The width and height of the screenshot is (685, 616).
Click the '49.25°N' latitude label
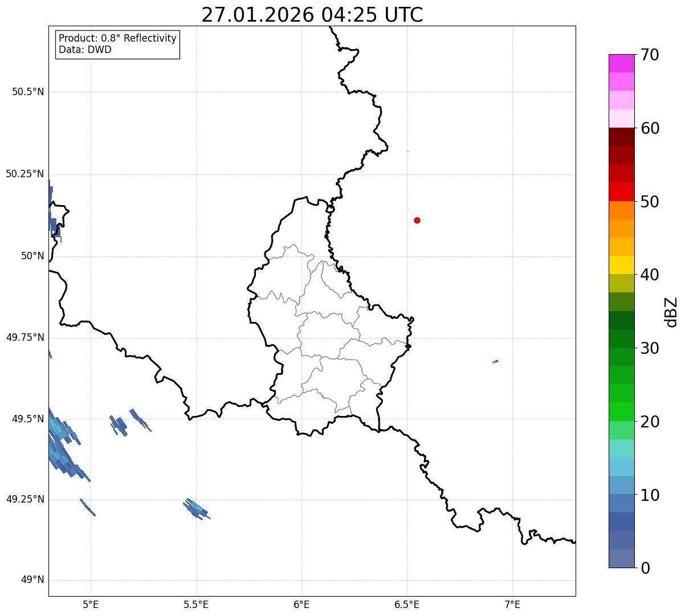[25, 499]
